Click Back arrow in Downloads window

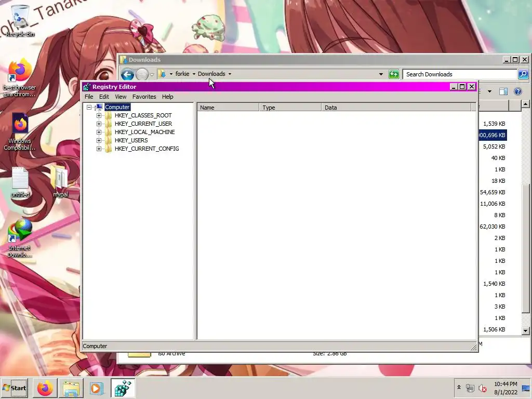127,74
